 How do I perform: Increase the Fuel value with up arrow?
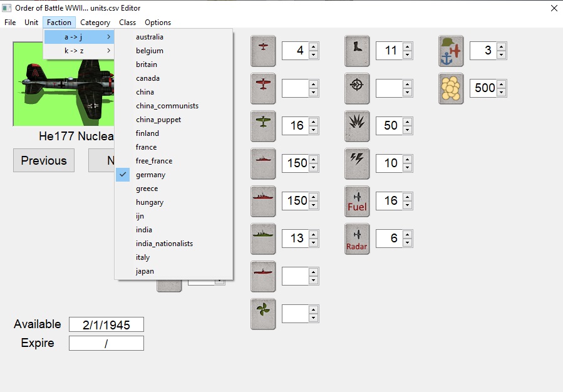coord(407,197)
